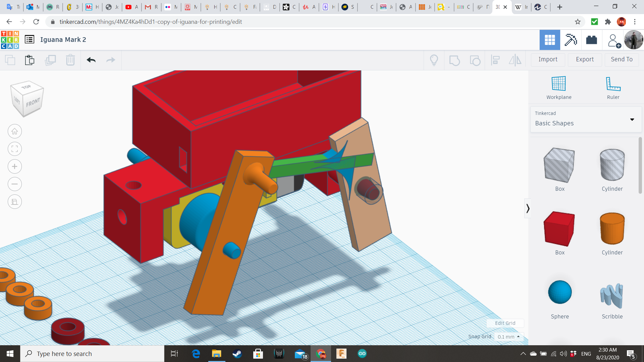Expand the Basic Shapes dropdown
The height and width of the screenshot is (362, 644).
click(x=632, y=120)
